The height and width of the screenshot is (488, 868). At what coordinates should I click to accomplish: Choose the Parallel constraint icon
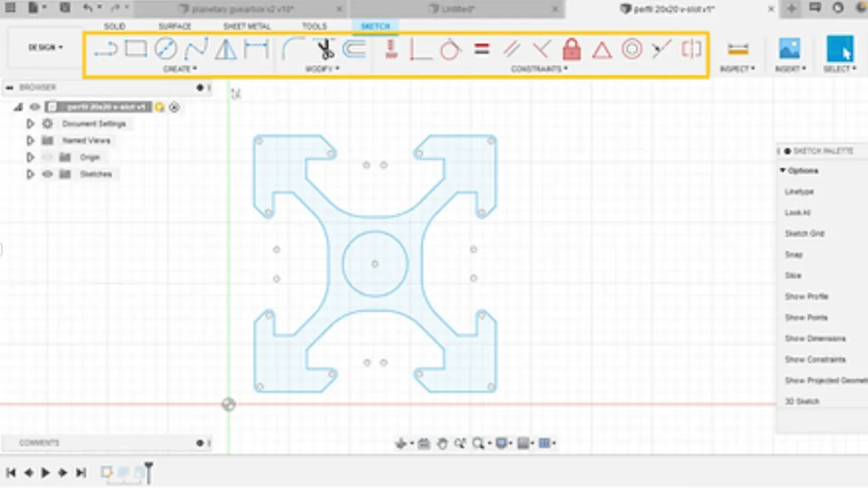tap(511, 49)
